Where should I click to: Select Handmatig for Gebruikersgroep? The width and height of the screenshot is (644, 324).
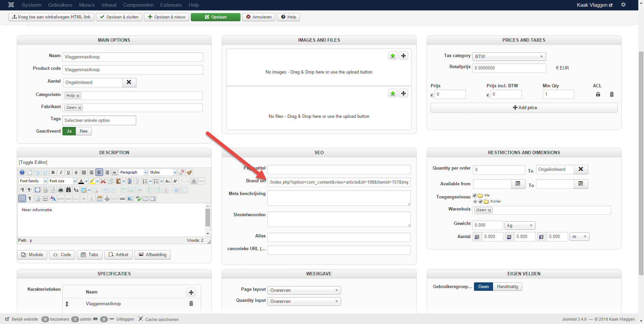[x=507, y=286]
